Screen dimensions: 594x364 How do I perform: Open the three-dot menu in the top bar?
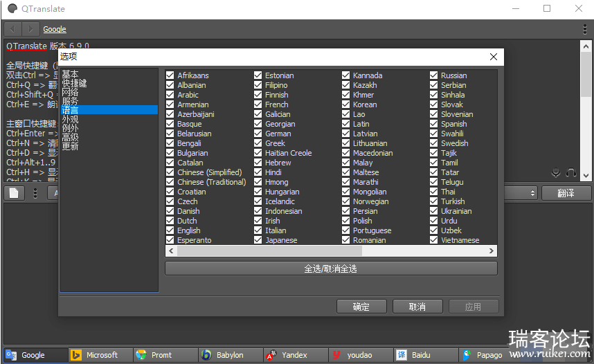point(585,29)
